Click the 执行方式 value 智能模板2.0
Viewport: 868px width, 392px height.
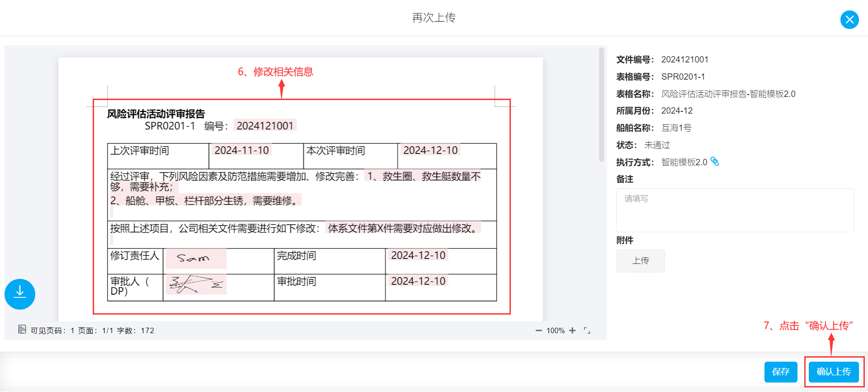[684, 162]
